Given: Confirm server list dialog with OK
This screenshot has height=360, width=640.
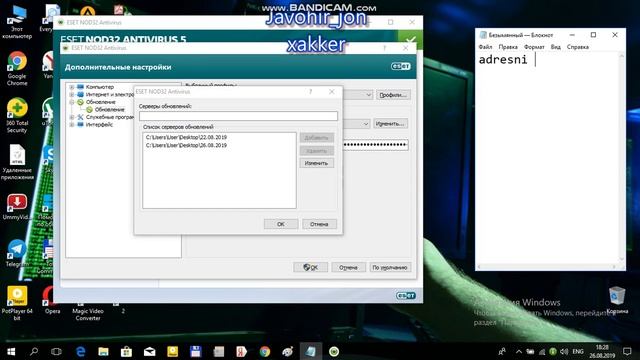Looking at the screenshot, I should point(281,224).
